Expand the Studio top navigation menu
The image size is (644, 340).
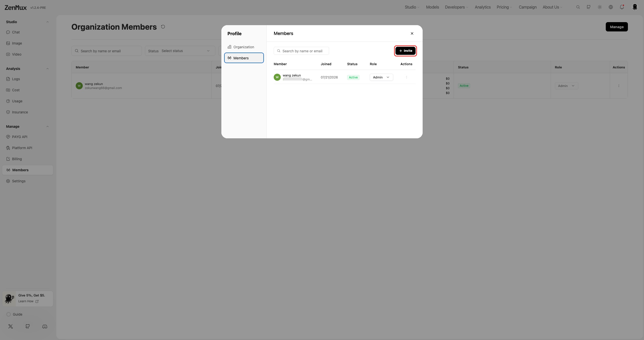point(412,7)
